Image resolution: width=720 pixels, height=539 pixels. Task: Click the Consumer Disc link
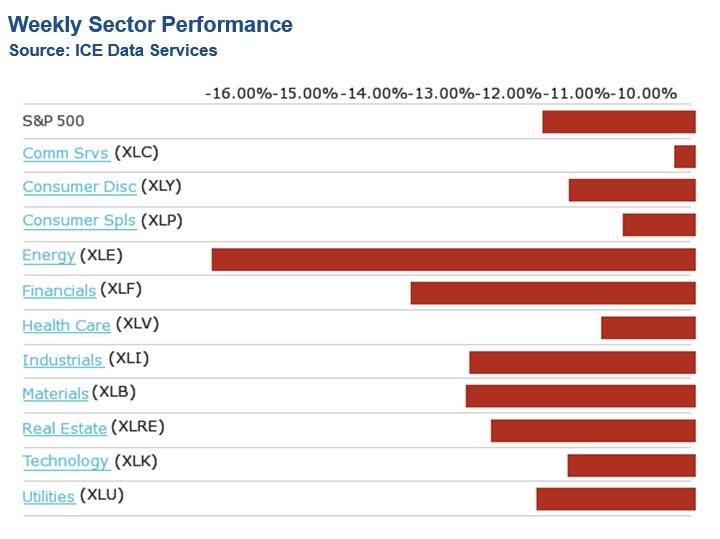79,187
